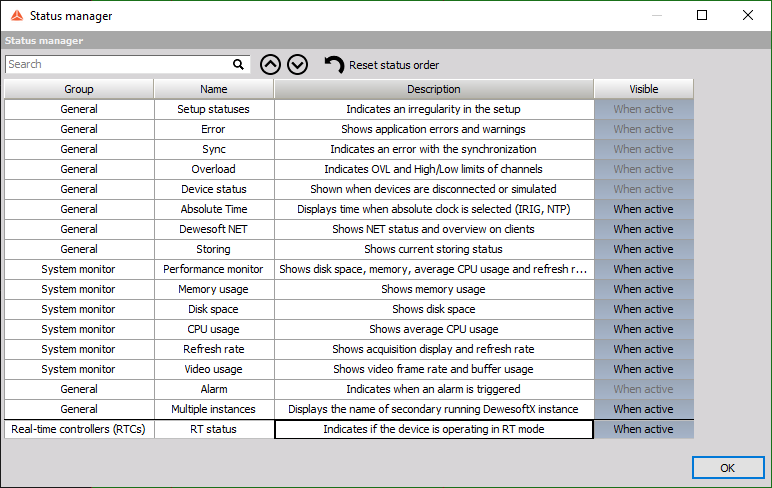Screen dimensions: 772x488
Task: Click the Description column header
Action: (x=434, y=89)
